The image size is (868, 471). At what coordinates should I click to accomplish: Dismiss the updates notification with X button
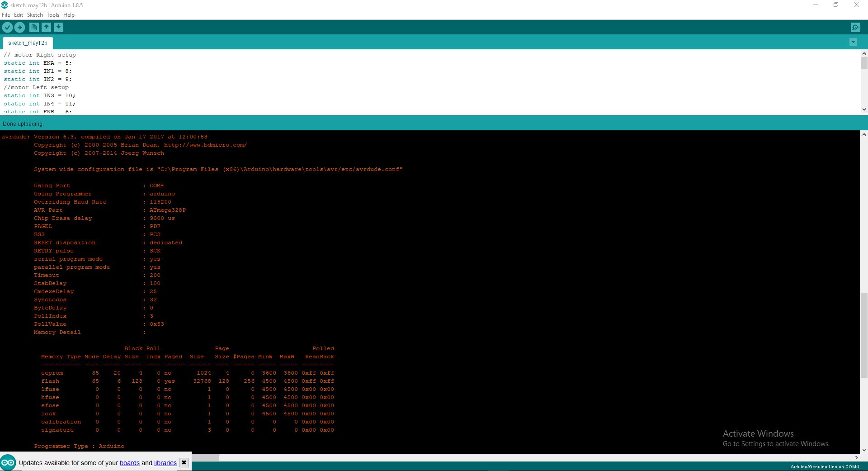(184, 462)
